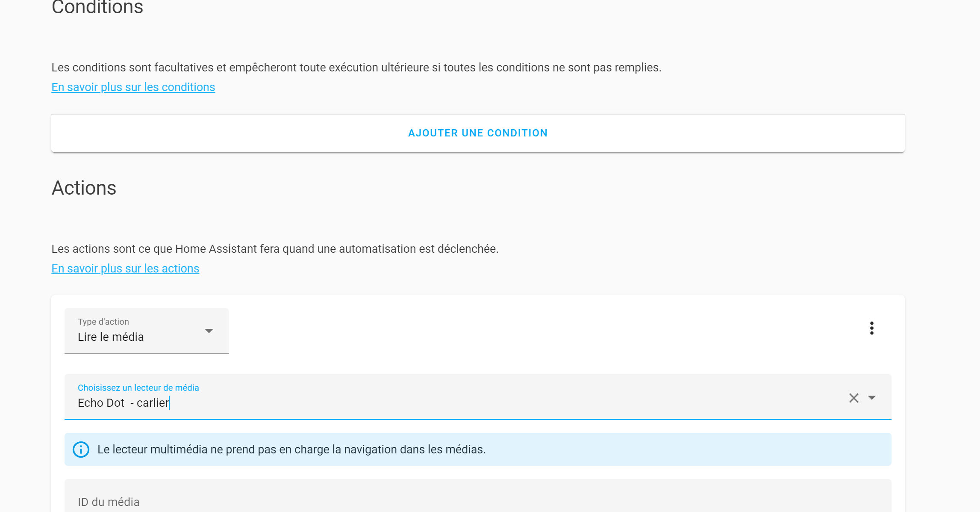Click the media navigation notice message text
Viewport: 980px width, 512px height.
pyautogui.click(x=291, y=450)
